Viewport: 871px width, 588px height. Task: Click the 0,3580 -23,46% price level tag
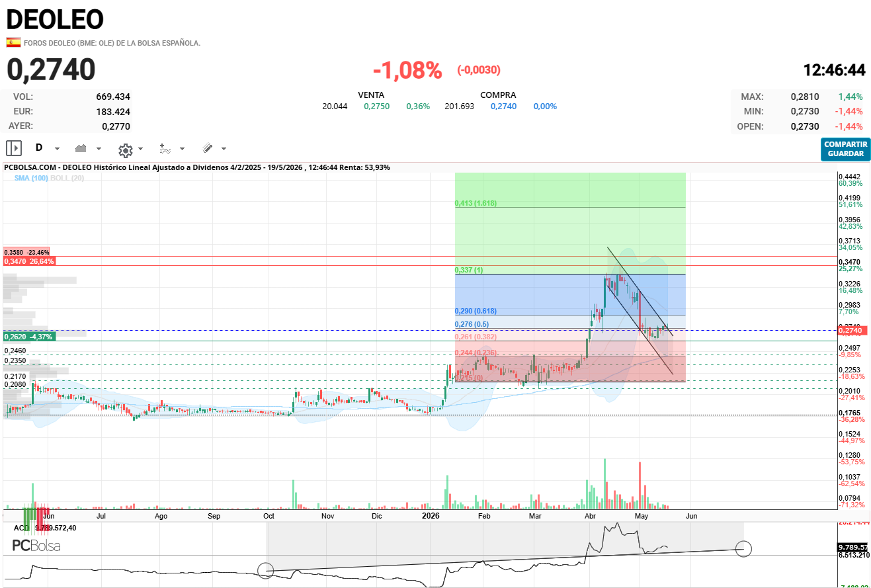point(26,253)
